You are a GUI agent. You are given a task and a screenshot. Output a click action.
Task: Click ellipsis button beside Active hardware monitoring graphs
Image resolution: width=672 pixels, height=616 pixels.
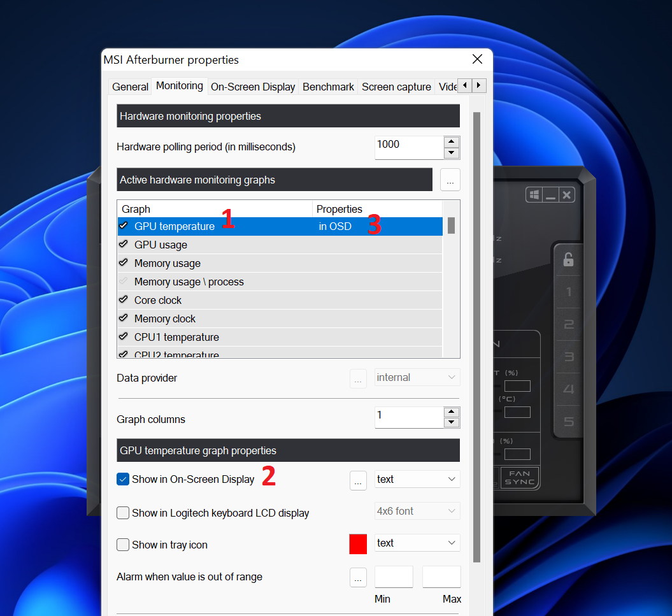pyautogui.click(x=450, y=180)
